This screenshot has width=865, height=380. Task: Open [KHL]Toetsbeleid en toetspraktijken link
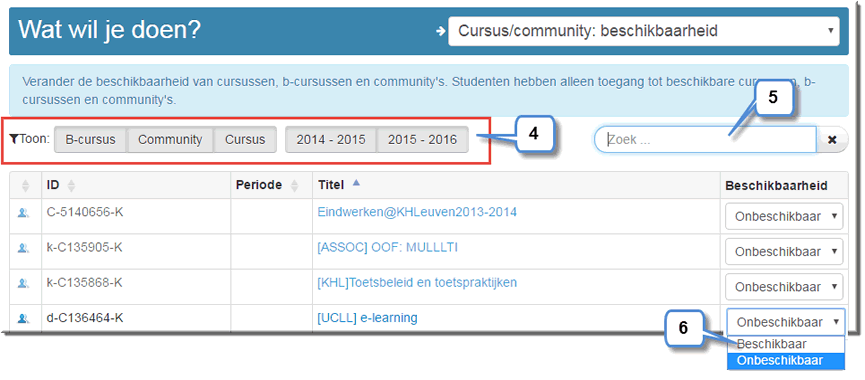point(417,283)
